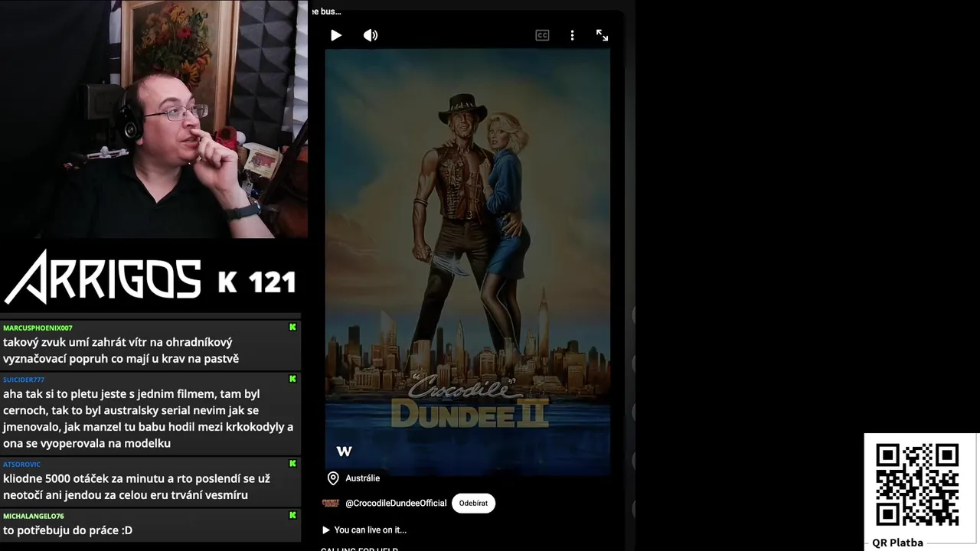
Task: Click the Odebírat subscribe button
Action: (x=473, y=503)
